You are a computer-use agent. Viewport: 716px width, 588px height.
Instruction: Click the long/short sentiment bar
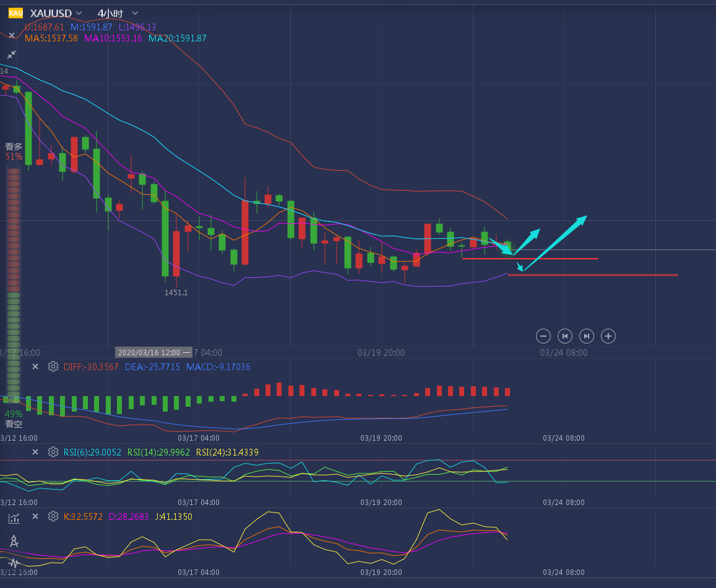[13, 285]
